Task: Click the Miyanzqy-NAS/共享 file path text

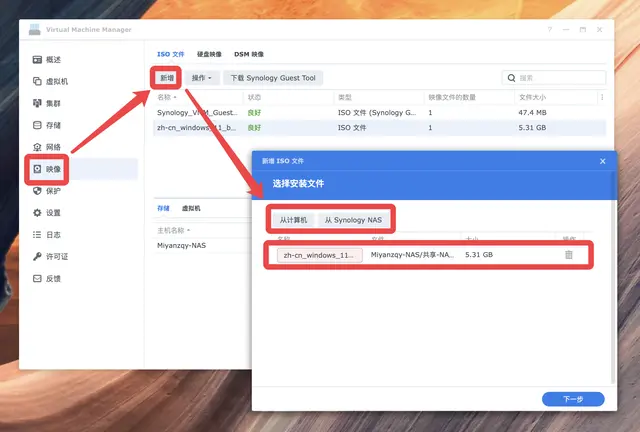Action: [412, 255]
